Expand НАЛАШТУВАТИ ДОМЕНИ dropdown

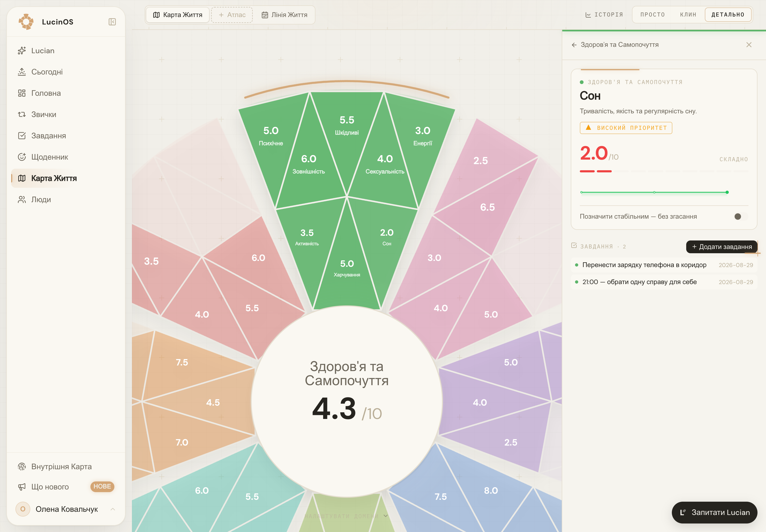point(346,516)
